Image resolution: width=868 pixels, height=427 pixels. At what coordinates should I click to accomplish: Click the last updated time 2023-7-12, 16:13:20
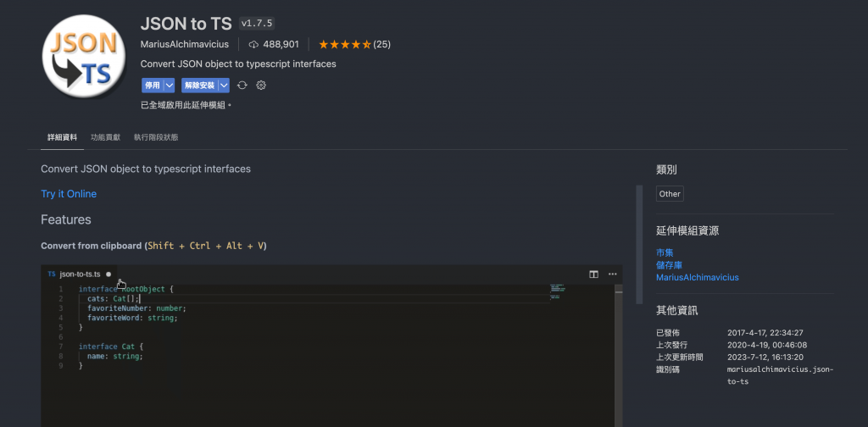pyautogui.click(x=765, y=357)
